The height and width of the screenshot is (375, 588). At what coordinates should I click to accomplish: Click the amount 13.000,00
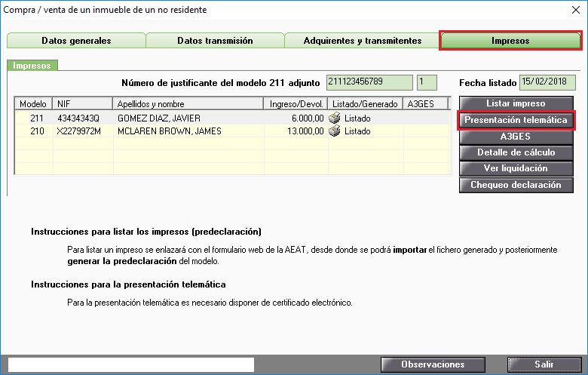[305, 131]
